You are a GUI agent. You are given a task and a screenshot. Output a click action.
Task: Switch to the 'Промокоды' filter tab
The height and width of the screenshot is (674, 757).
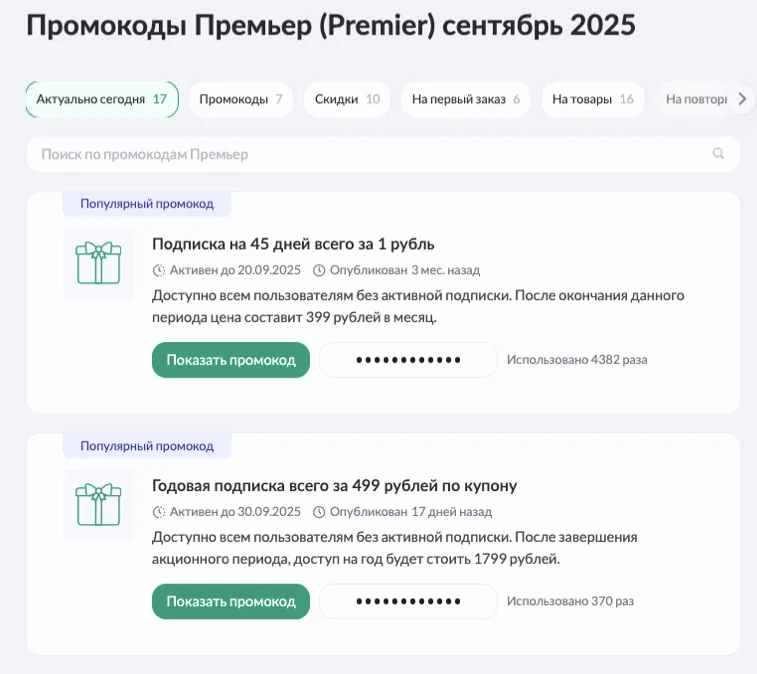pos(240,99)
